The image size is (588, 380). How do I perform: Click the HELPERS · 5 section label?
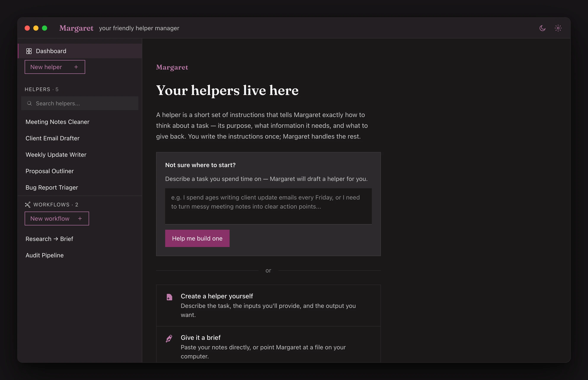click(42, 89)
